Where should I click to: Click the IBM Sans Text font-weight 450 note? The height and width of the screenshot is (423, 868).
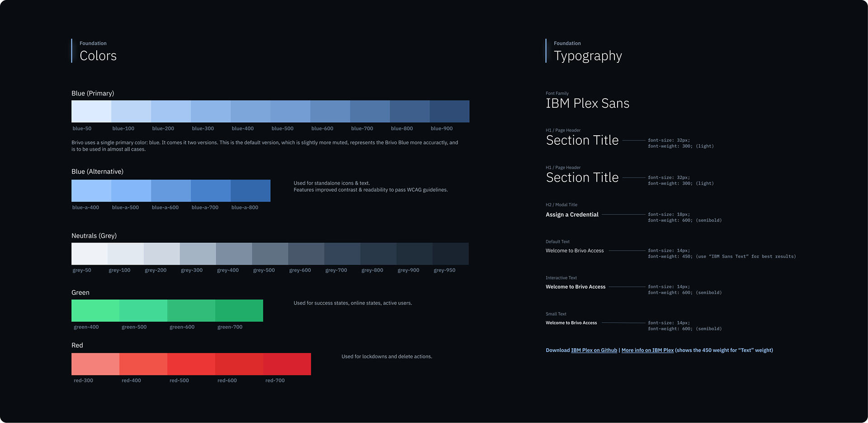click(x=722, y=257)
